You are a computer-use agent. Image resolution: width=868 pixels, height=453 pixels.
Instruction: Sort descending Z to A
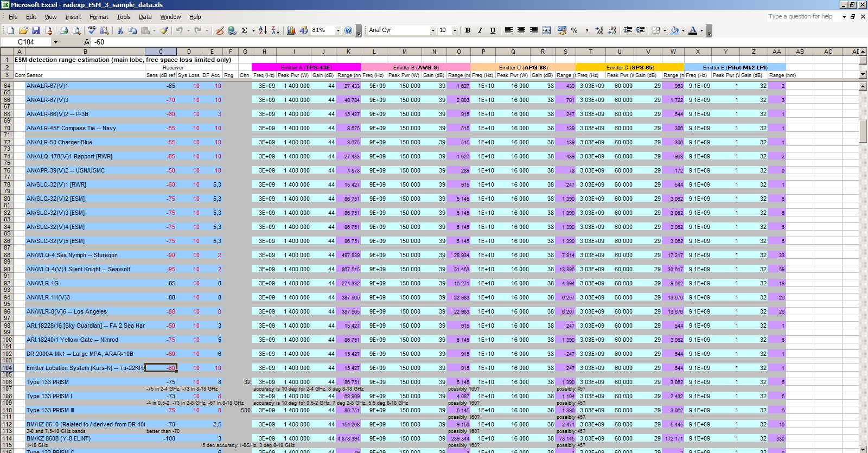275,30
